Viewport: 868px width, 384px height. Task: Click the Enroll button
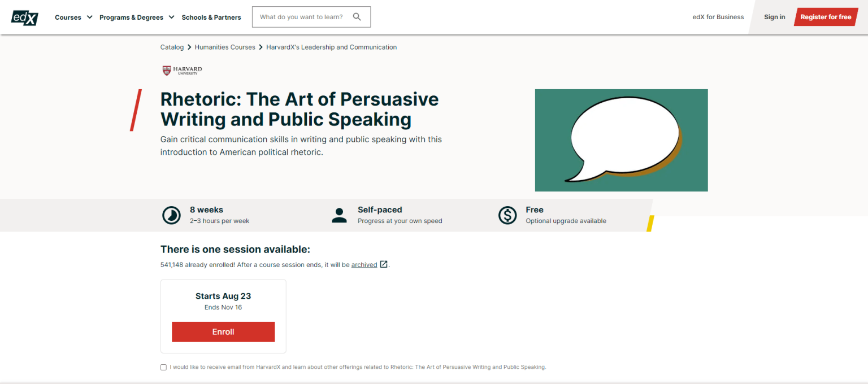[x=223, y=331]
